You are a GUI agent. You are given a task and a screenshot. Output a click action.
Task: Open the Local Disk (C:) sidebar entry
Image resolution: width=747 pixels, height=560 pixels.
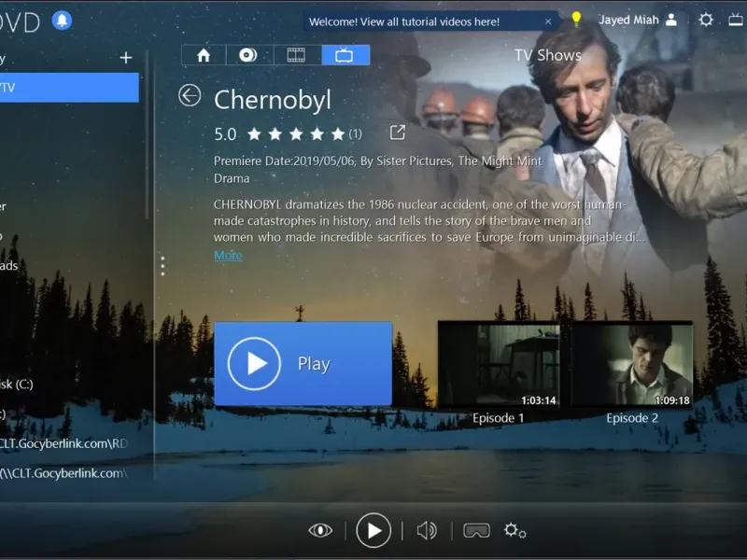point(17,385)
